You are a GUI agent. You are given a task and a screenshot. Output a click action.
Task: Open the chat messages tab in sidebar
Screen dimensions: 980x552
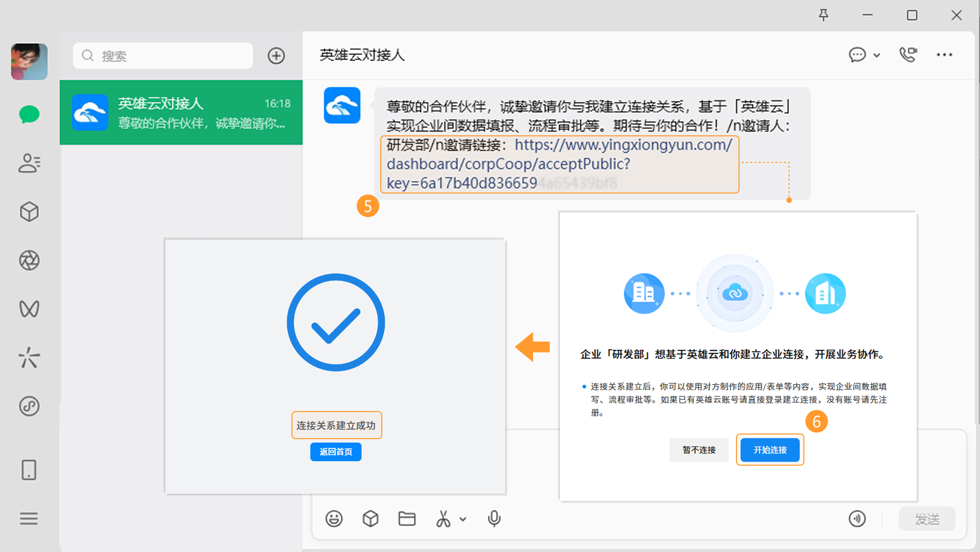click(29, 114)
